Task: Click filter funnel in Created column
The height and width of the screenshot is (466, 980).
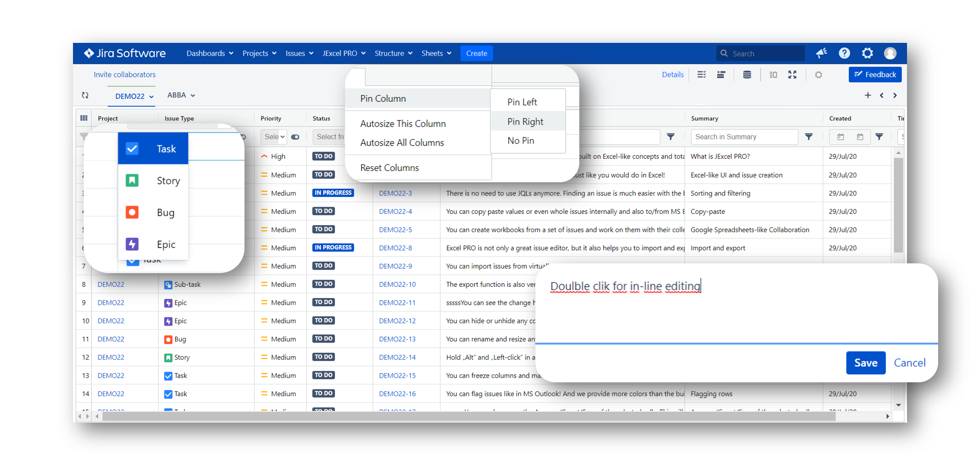Action: [x=879, y=137]
